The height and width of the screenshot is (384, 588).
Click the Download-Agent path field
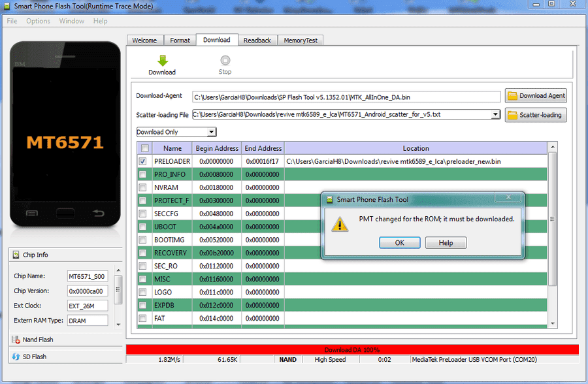[x=346, y=97]
